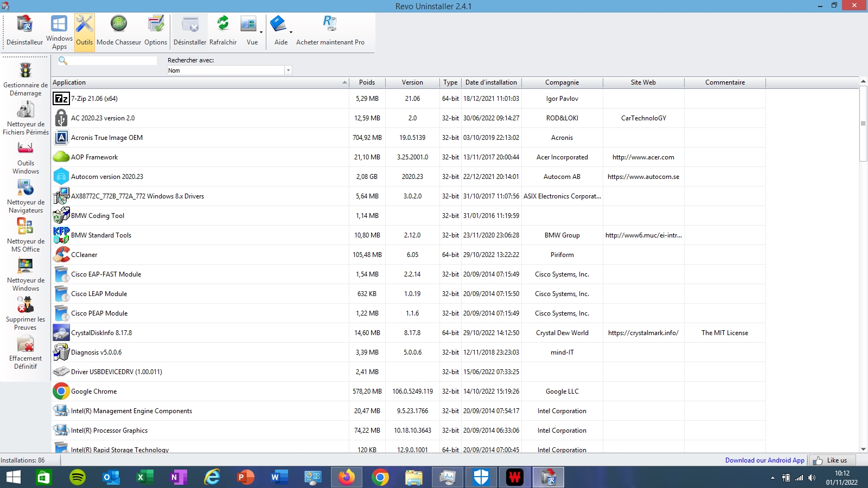The width and height of the screenshot is (868, 488).
Task: Open Outils Windows in sidebar
Action: [25, 158]
